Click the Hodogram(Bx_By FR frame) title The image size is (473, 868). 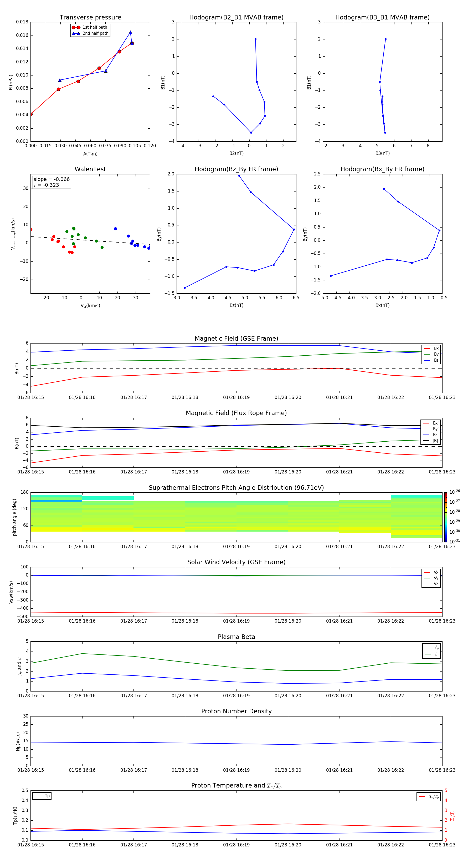point(382,169)
